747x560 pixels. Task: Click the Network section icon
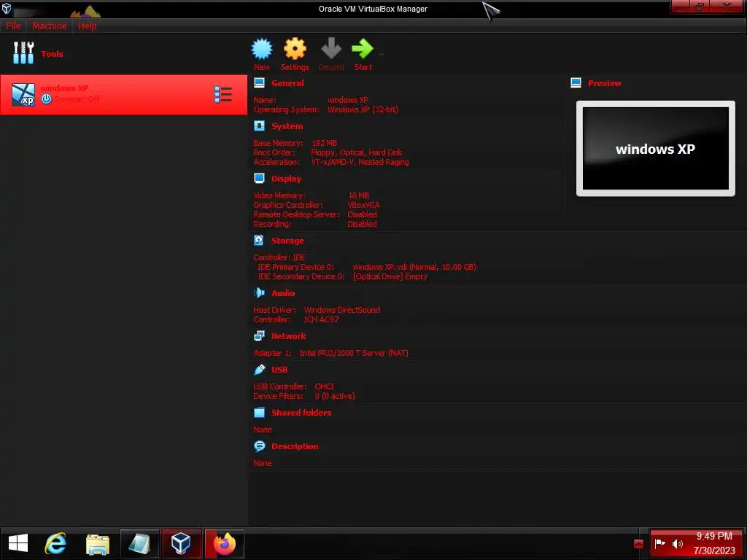259,335
